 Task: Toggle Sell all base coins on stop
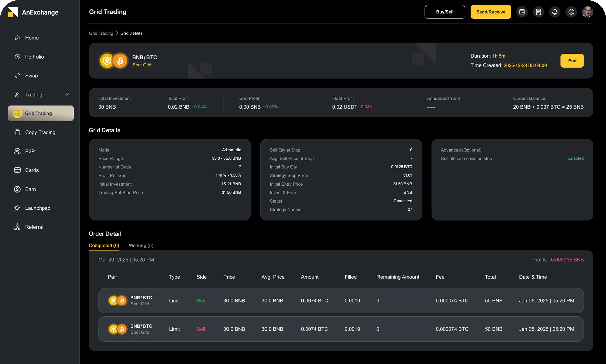coord(576,158)
